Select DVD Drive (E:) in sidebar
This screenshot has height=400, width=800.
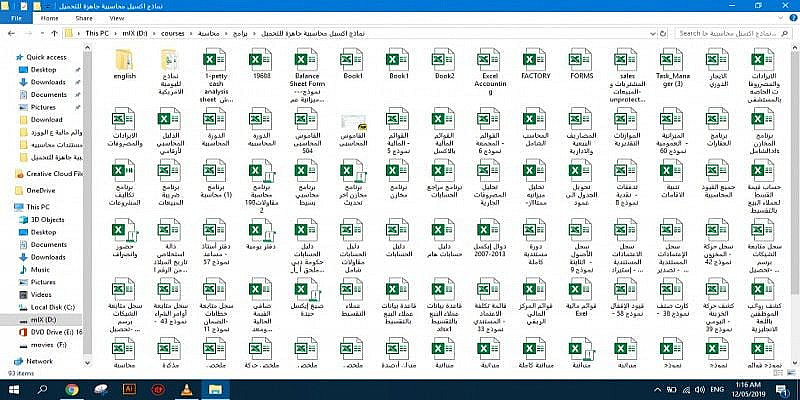tap(51, 332)
